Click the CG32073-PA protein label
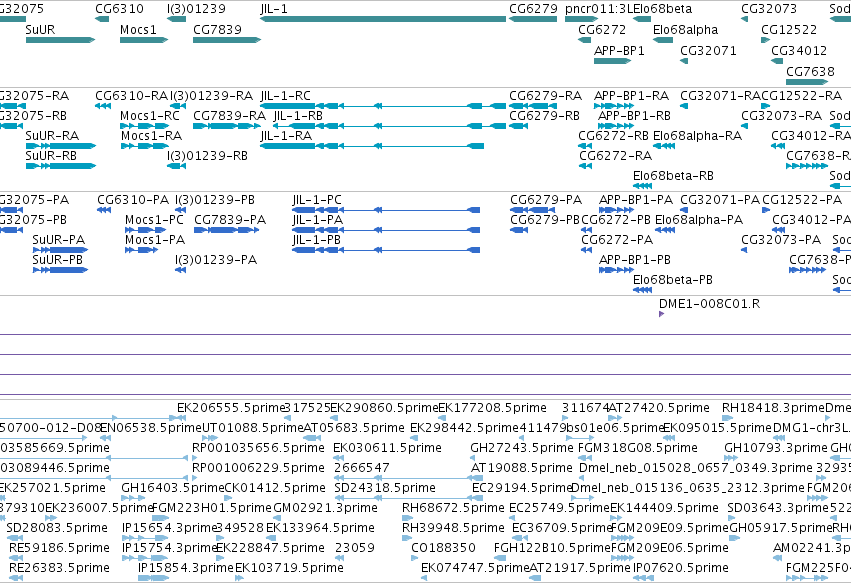Viewport: 851px width, 583px height. tap(781, 239)
